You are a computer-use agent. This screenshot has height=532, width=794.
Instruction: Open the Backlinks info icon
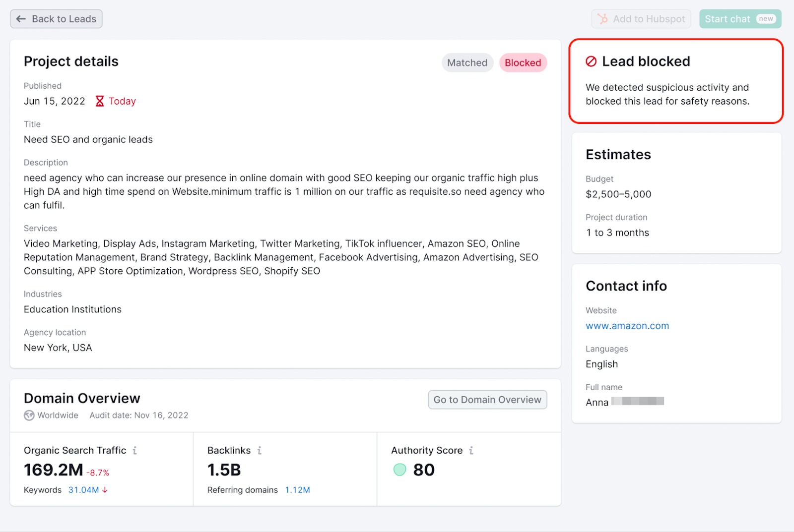(x=259, y=450)
